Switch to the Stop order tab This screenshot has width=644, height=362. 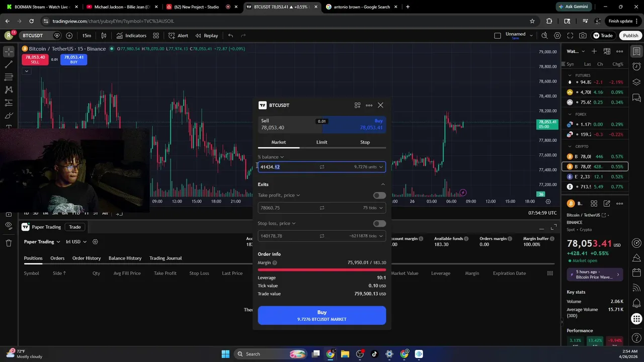point(365,142)
